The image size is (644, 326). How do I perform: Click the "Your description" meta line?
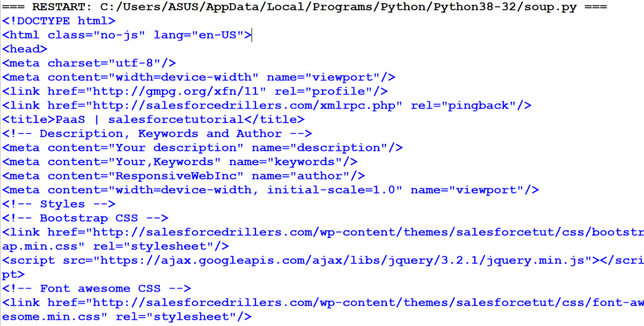(203, 148)
